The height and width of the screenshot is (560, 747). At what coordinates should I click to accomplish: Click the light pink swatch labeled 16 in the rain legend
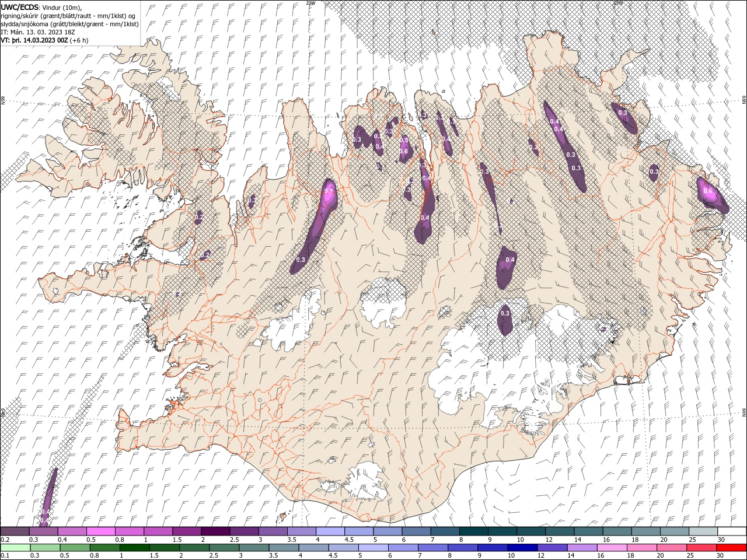pyautogui.click(x=611, y=548)
